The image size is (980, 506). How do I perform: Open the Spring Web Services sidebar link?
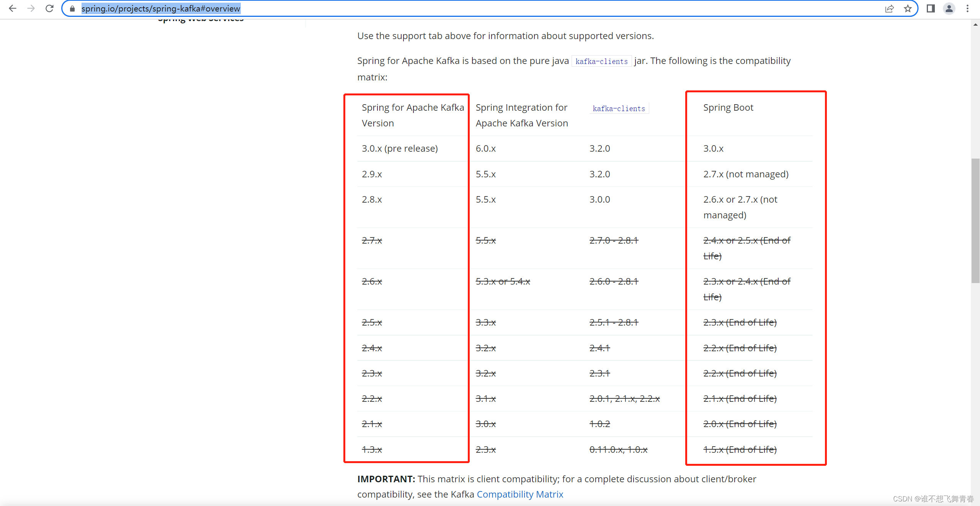201,19
